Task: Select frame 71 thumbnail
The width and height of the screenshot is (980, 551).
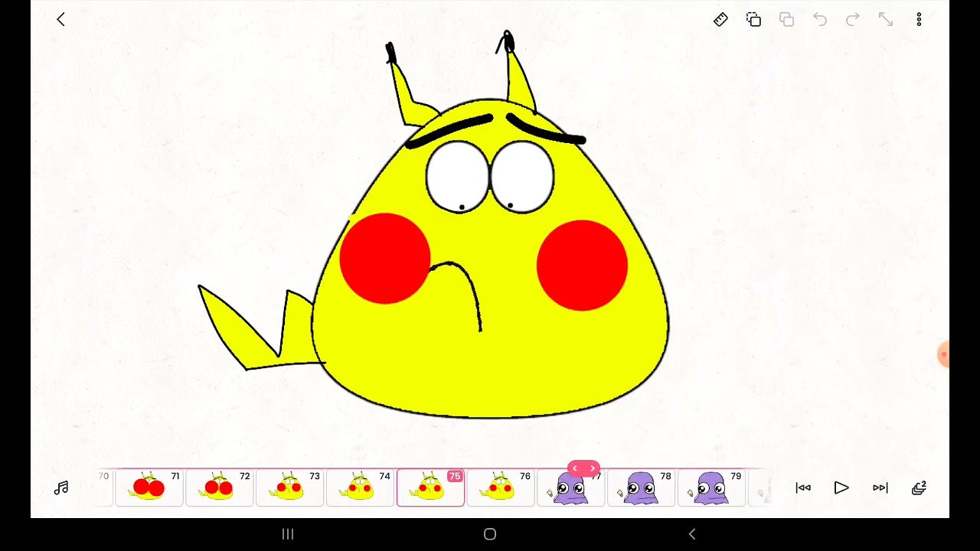Action: [149, 487]
